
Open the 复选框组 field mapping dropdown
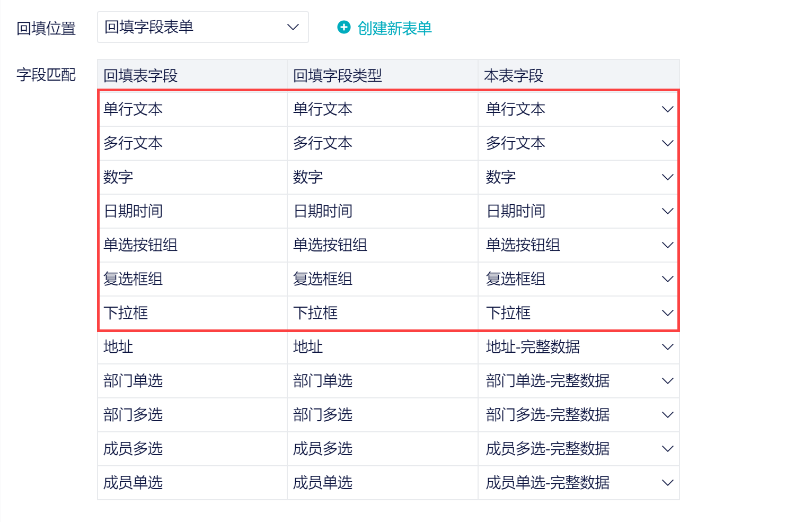[x=578, y=279]
